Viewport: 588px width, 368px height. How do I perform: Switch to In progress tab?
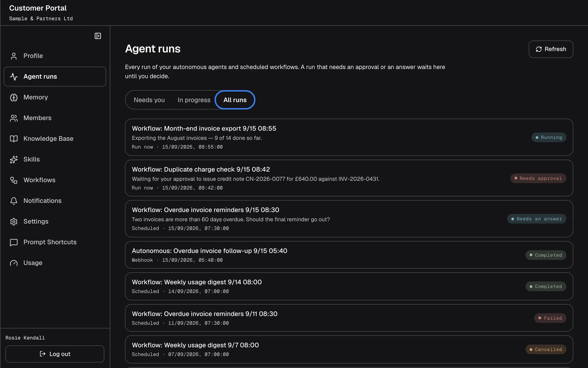(x=194, y=100)
